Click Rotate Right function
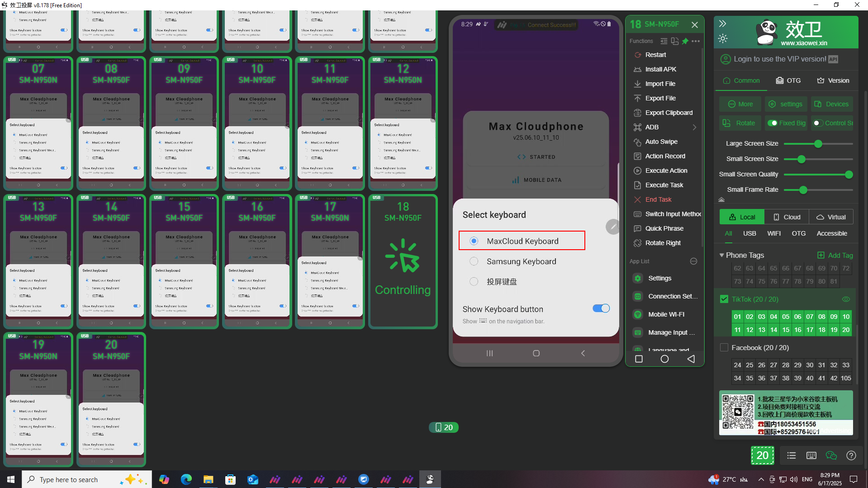868x488 pixels. [663, 243]
